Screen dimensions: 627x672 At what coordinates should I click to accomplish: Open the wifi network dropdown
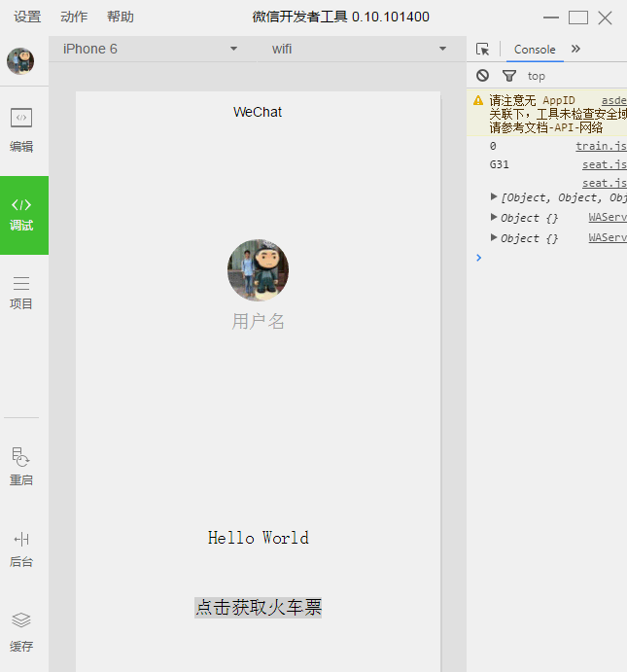pos(360,49)
